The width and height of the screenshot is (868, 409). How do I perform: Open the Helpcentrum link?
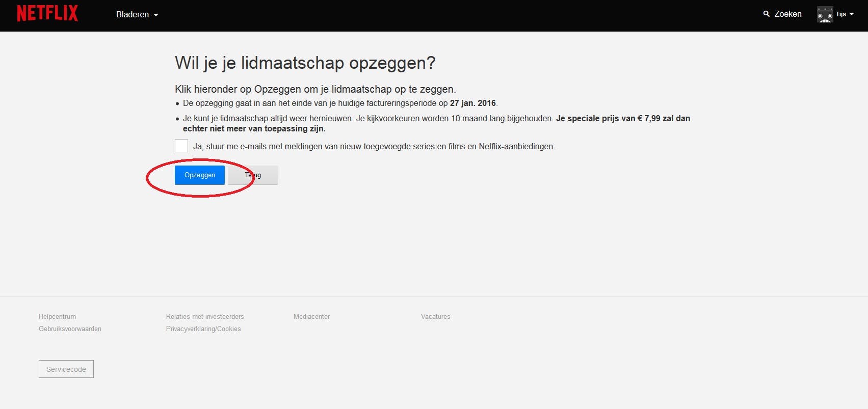coord(57,316)
